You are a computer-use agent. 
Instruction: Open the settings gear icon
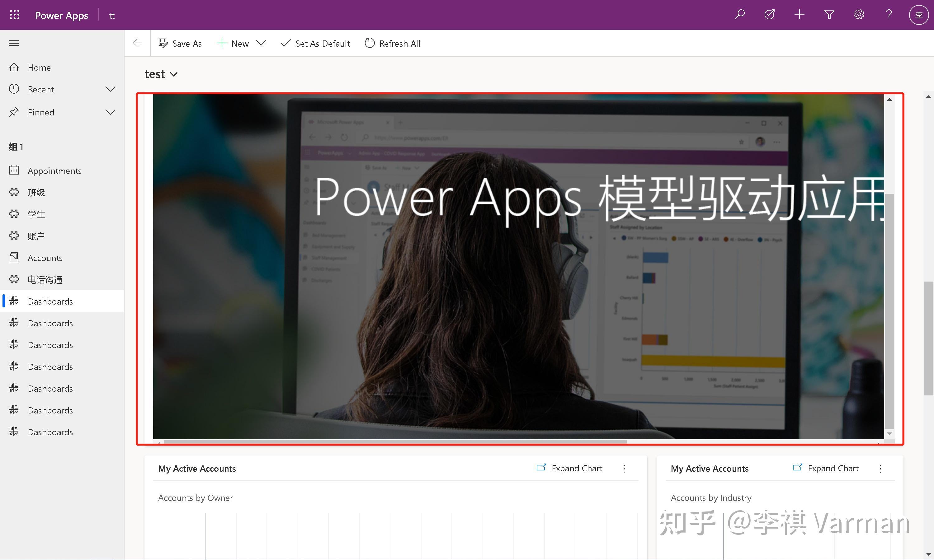(859, 15)
